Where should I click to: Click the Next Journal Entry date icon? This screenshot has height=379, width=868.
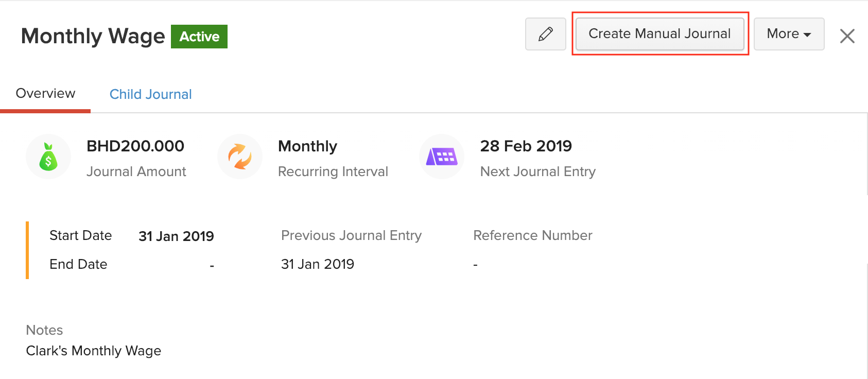(441, 156)
